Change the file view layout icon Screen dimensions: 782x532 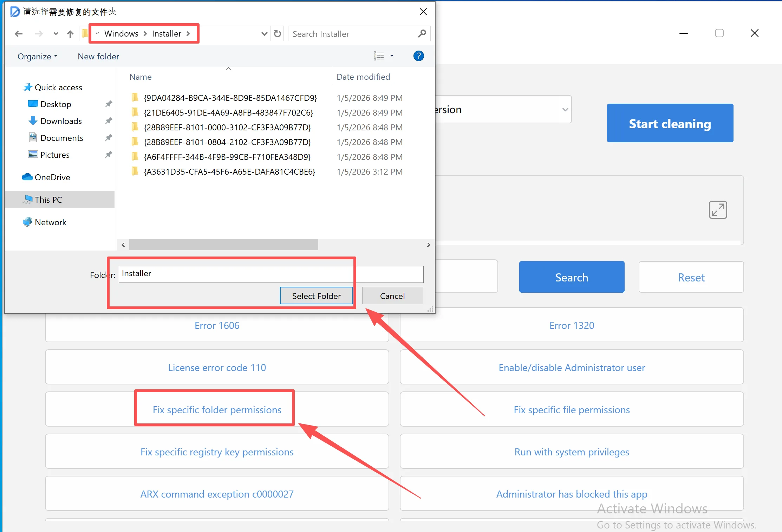pyautogui.click(x=379, y=56)
